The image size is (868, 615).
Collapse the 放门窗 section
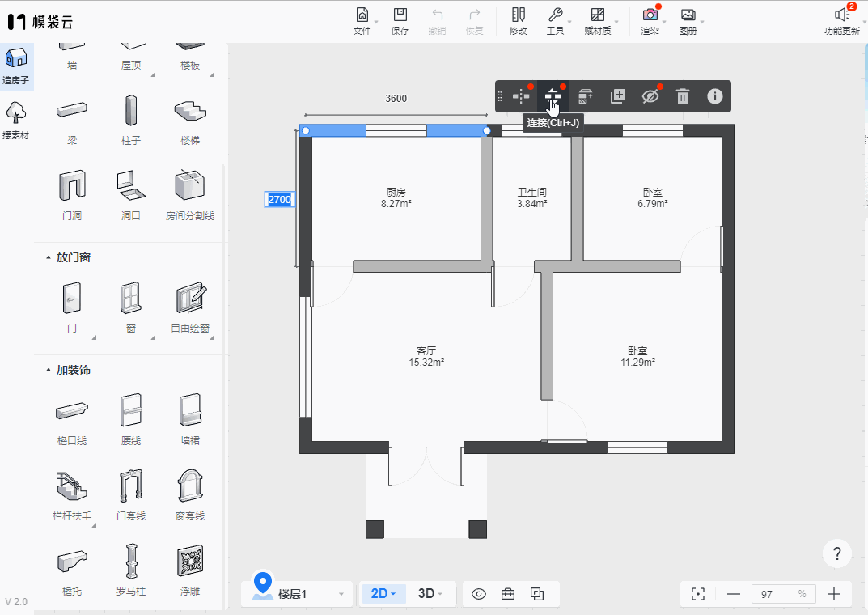tap(48, 257)
